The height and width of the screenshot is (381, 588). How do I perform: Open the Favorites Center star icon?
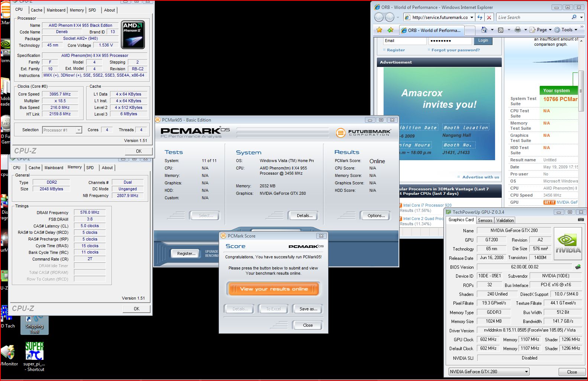pos(379,30)
